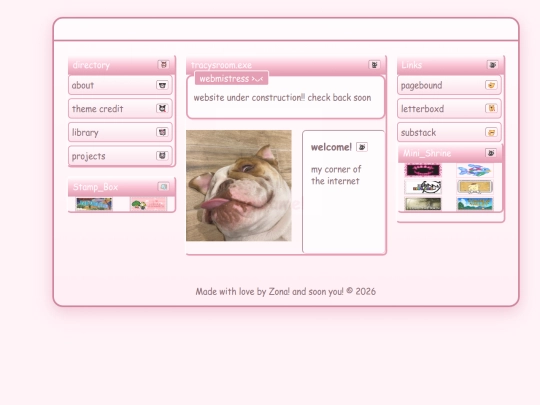
Task: Click the Stamp_Box header icon
Action: pyautogui.click(x=163, y=186)
